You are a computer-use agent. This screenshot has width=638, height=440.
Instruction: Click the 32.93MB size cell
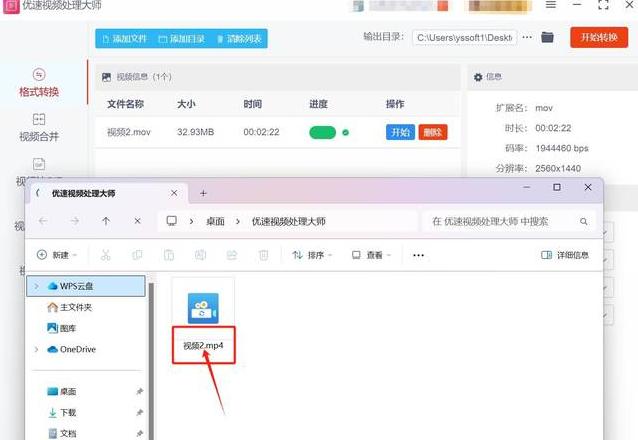(x=195, y=132)
